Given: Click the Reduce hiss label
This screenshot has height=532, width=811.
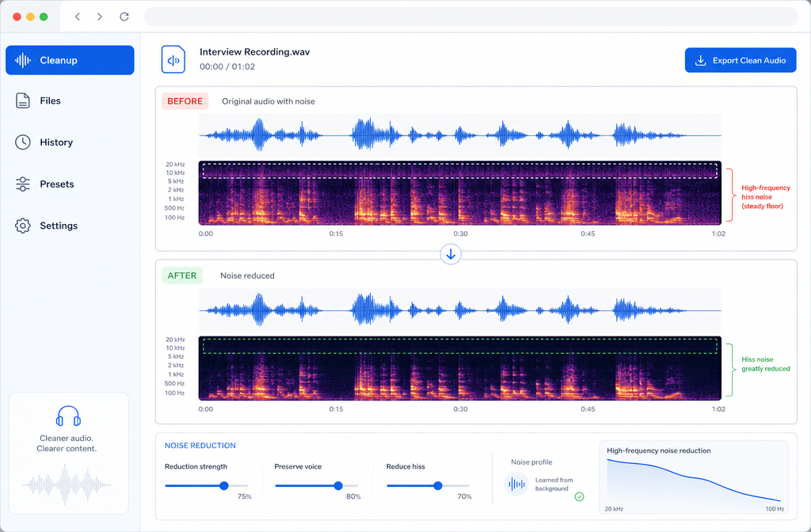Looking at the screenshot, I should click(x=405, y=466).
